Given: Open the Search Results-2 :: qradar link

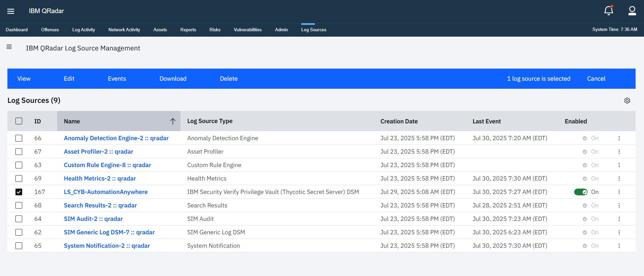Looking at the screenshot, I should click(100, 205).
